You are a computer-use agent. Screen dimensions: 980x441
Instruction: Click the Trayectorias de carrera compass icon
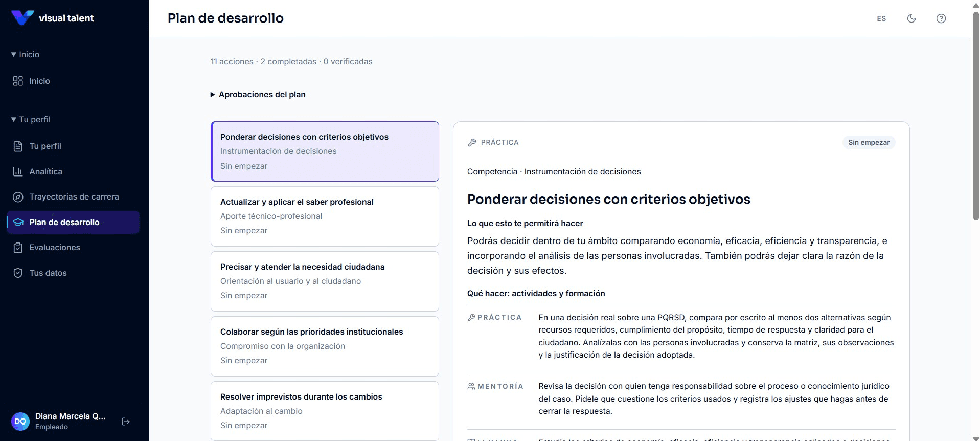point(18,197)
